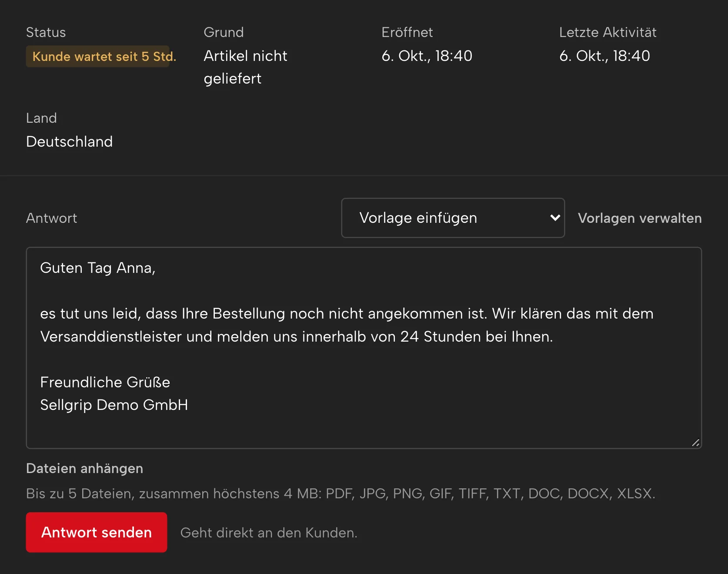728x574 pixels.
Task: Click the 'Antwort senden' button
Action: click(x=97, y=532)
